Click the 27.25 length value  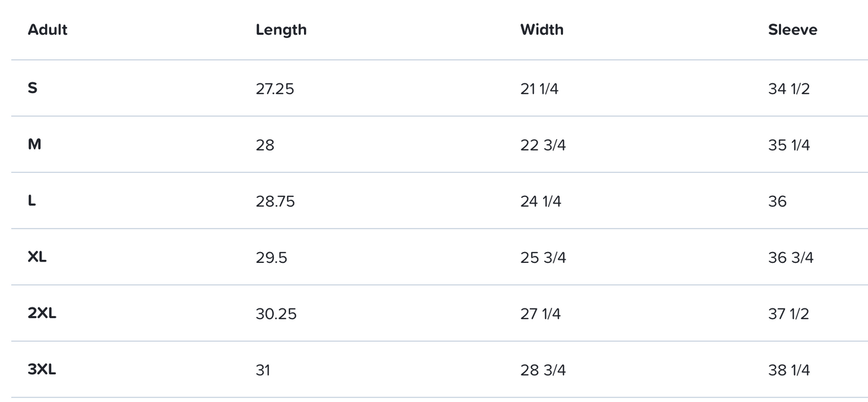click(275, 89)
